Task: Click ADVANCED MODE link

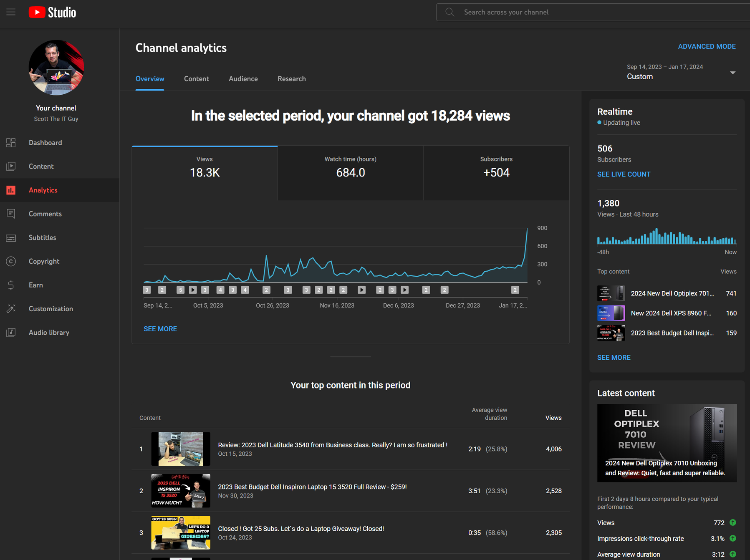Action: [707, 46]
